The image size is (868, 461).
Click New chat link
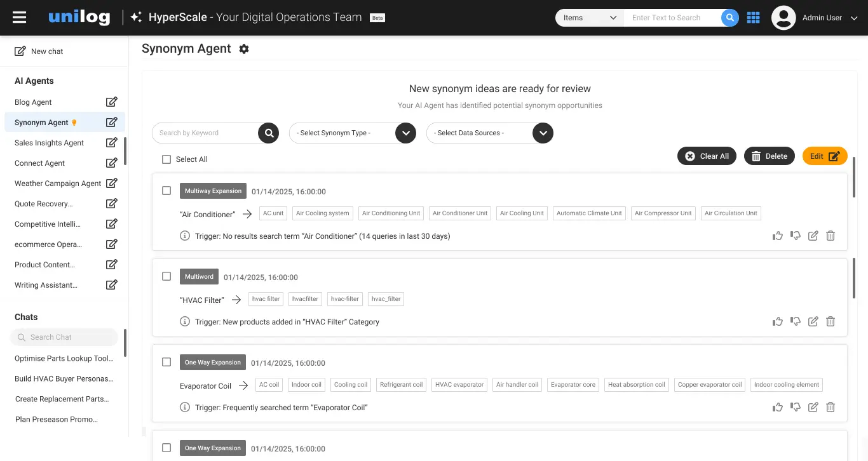click(47, 51)
